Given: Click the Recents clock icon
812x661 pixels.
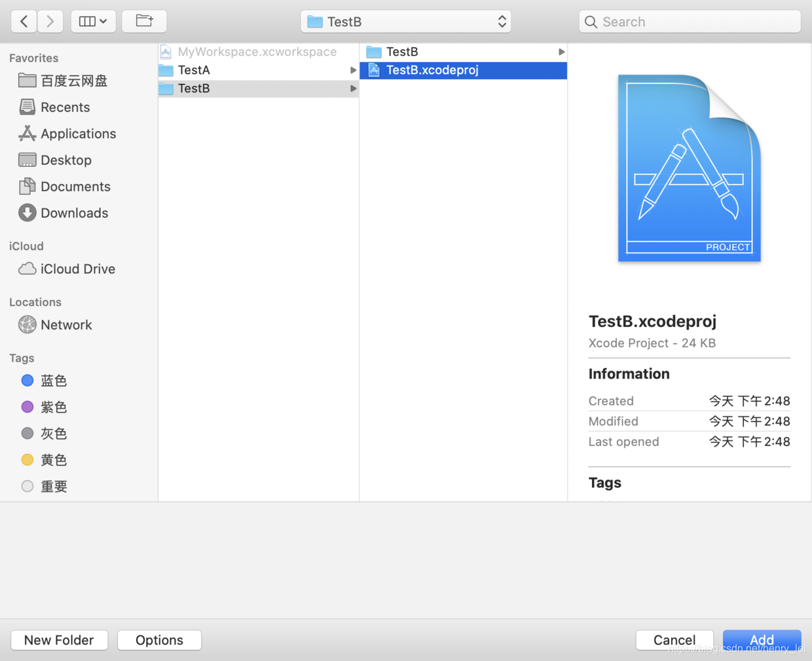Looking at the screenshot, I should point(28,107).
